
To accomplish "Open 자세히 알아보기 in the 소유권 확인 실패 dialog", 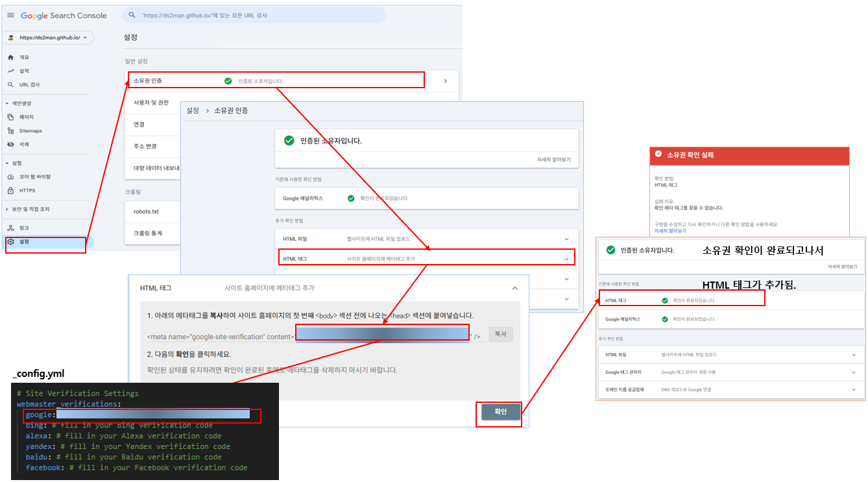I will [670, 230].
